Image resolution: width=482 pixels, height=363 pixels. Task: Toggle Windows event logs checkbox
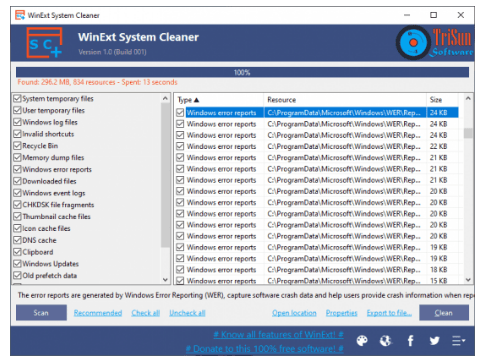pyautogui.click(x=17, y=193)
